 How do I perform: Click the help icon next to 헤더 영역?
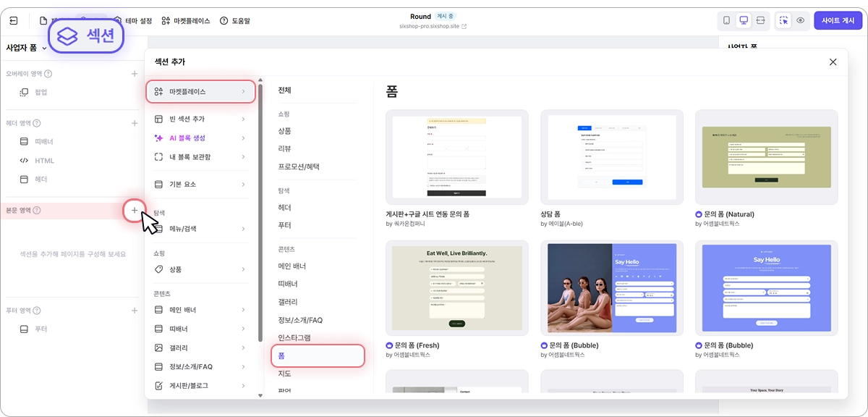(37, 123)
